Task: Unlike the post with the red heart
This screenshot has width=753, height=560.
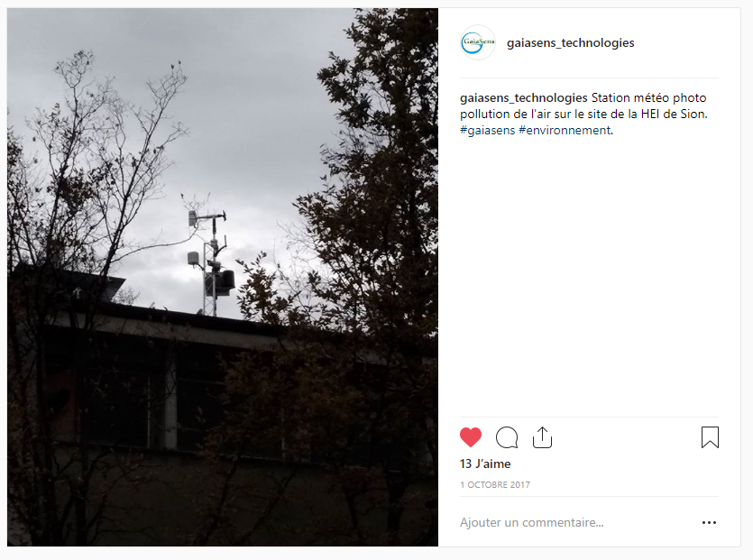Action: point(471,437)
